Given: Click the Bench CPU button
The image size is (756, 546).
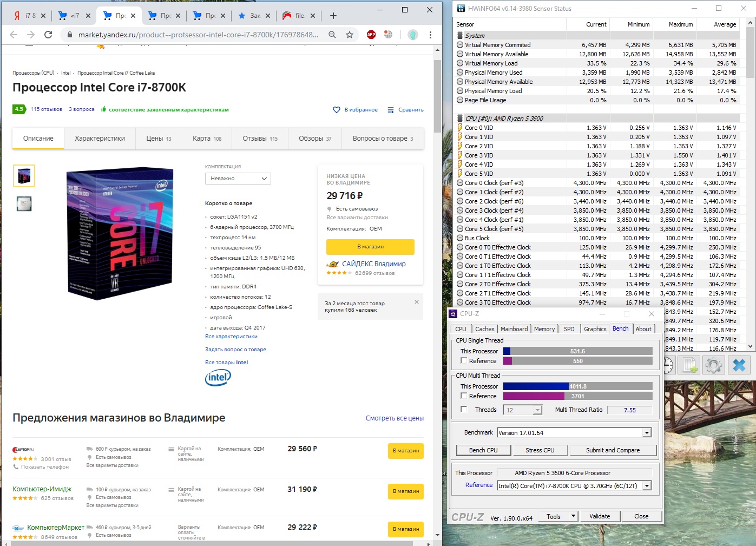Looking at the screenshot, I should [x=483, y=450].
